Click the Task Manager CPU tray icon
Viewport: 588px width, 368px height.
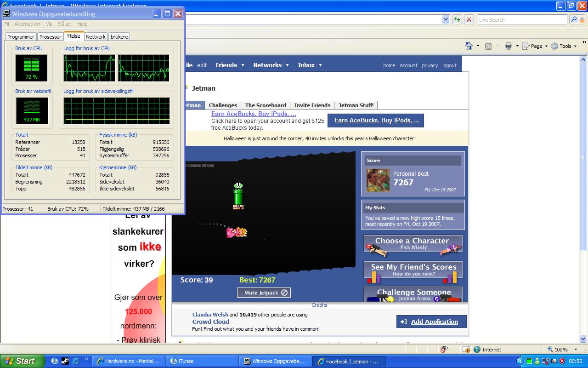pos(529,361)
